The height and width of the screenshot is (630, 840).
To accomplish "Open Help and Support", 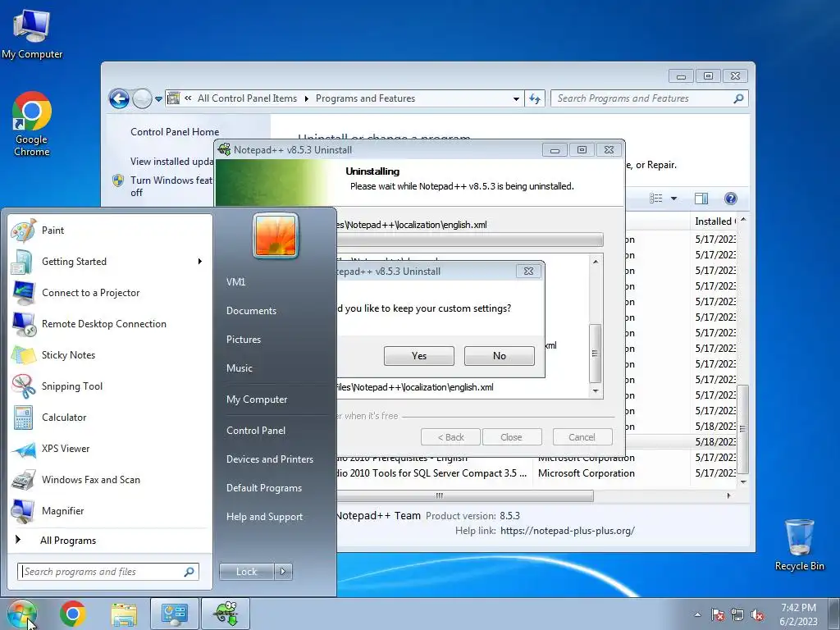I will click(x=265, y=517).
